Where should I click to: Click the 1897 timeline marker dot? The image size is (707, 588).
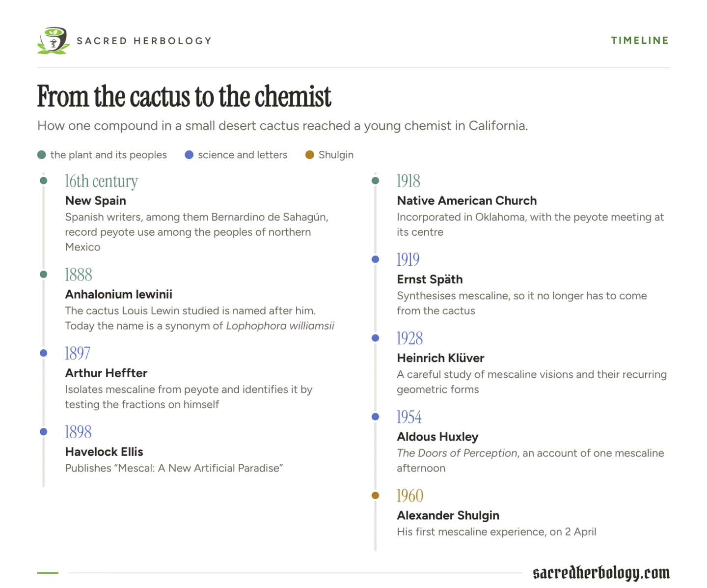(x=44, y=353)
